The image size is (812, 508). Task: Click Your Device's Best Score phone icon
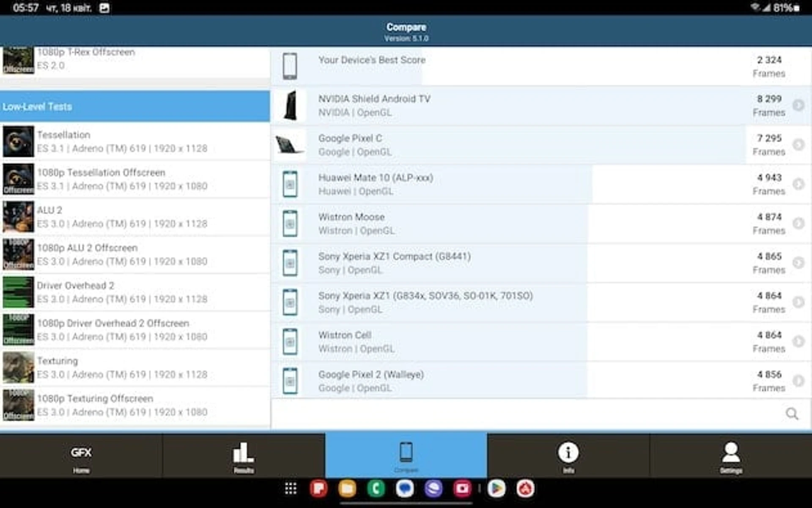(x=290, y=66)
